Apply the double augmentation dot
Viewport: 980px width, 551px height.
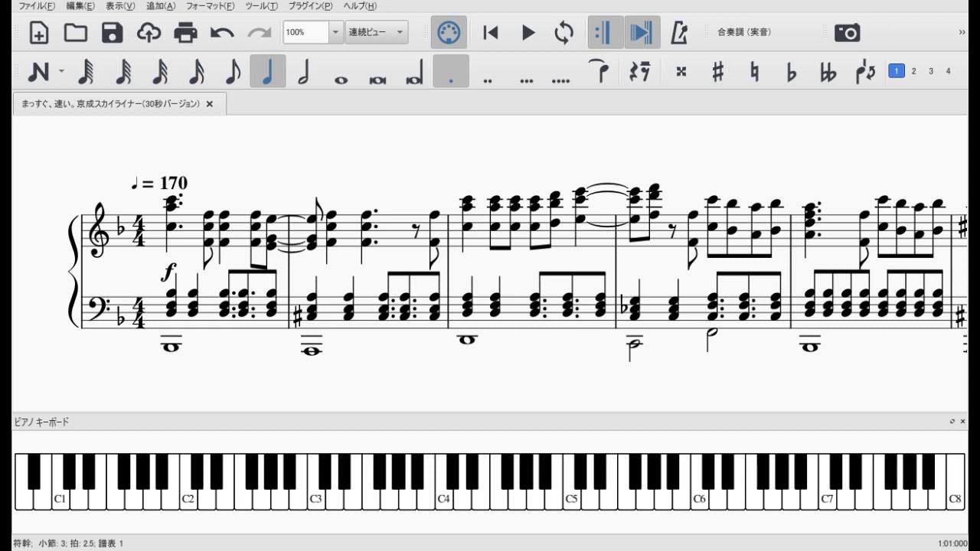click(x=488, y=80)
